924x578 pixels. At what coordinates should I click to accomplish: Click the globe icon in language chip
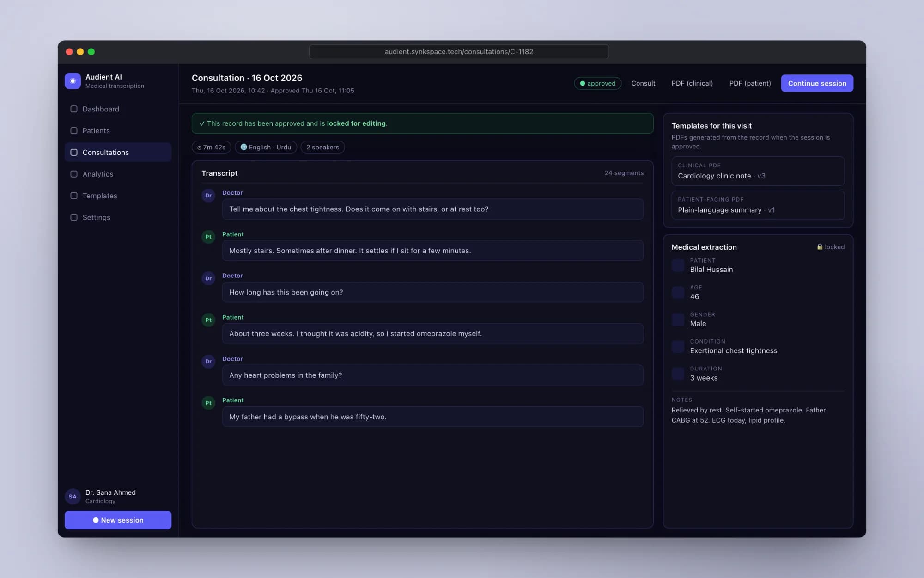point(243,147)
